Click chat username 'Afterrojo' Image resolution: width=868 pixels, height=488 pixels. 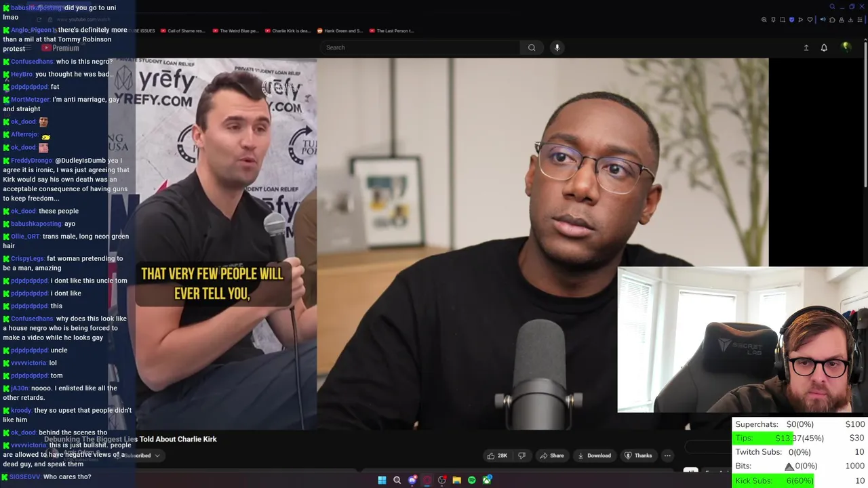(x=24, y=135)
